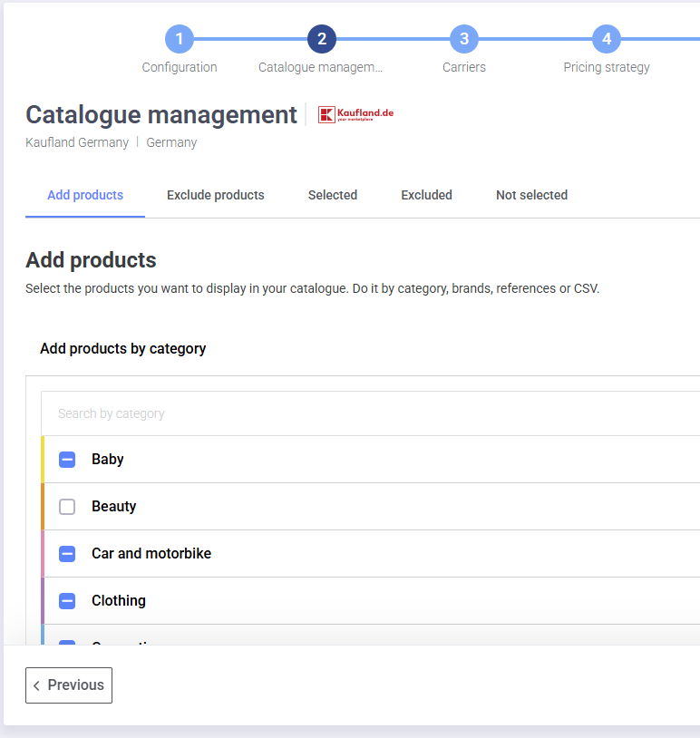
Task: Expand the Baby category row
Action: 363,460
